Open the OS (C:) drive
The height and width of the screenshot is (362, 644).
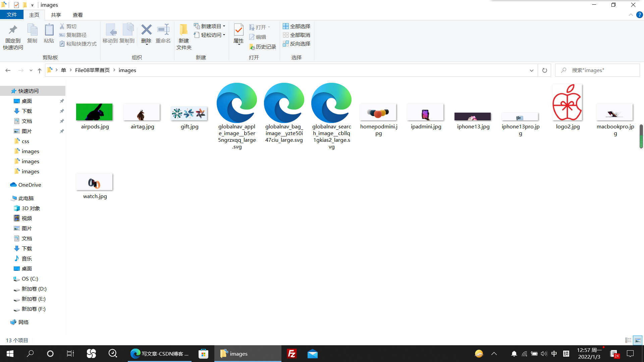pos(30,279)
